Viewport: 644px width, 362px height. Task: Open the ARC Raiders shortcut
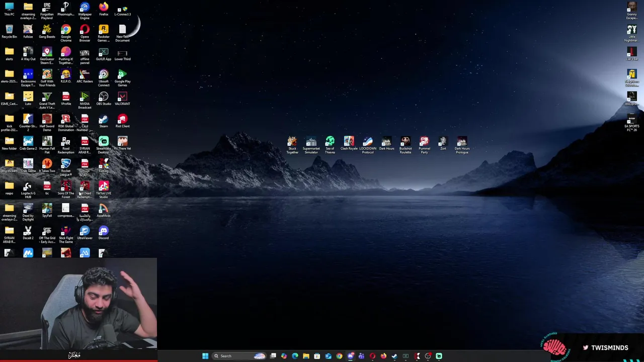point(85,76)
